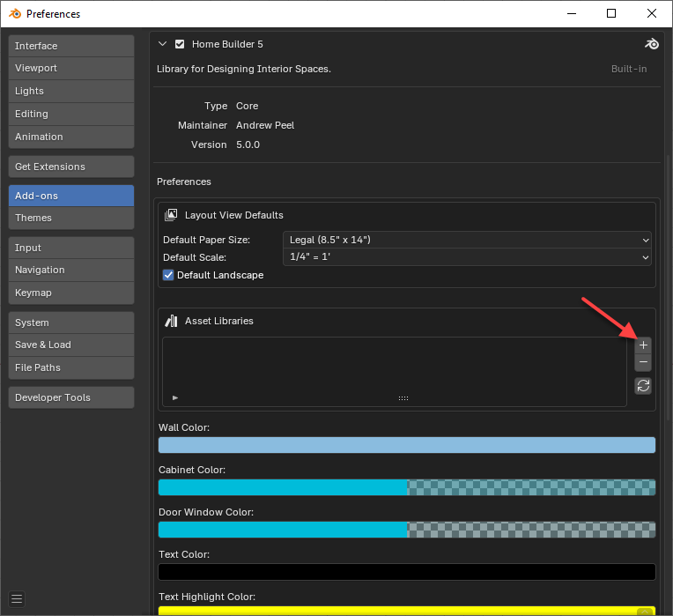Screen dimensions: 673x616
Task: Open the Keymap preferences section
Action: tap(71, 293)
